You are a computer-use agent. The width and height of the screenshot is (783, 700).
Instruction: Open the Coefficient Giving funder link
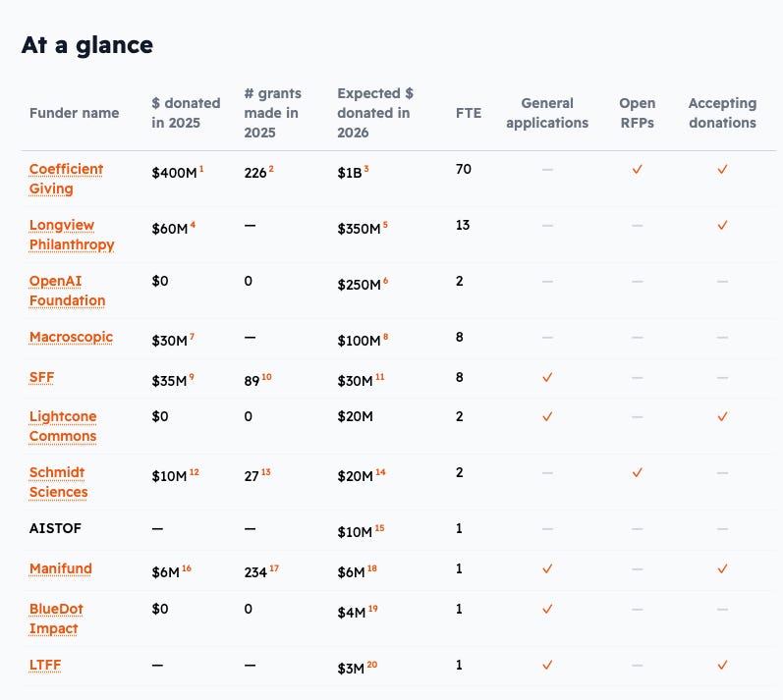coord(66,179)
